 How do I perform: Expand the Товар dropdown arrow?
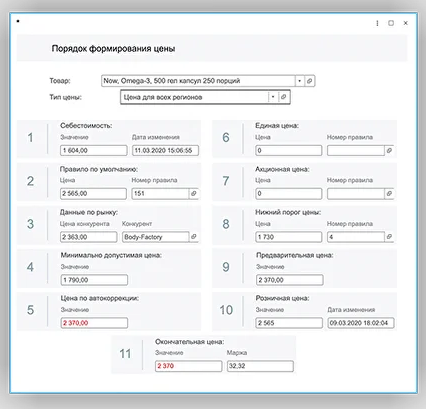(x=300, y=81)
